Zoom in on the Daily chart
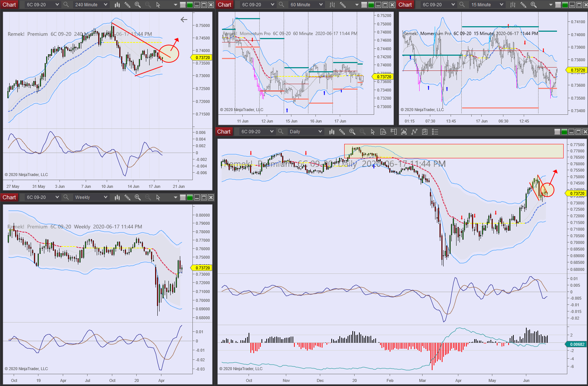 click(x=352, y=132)
